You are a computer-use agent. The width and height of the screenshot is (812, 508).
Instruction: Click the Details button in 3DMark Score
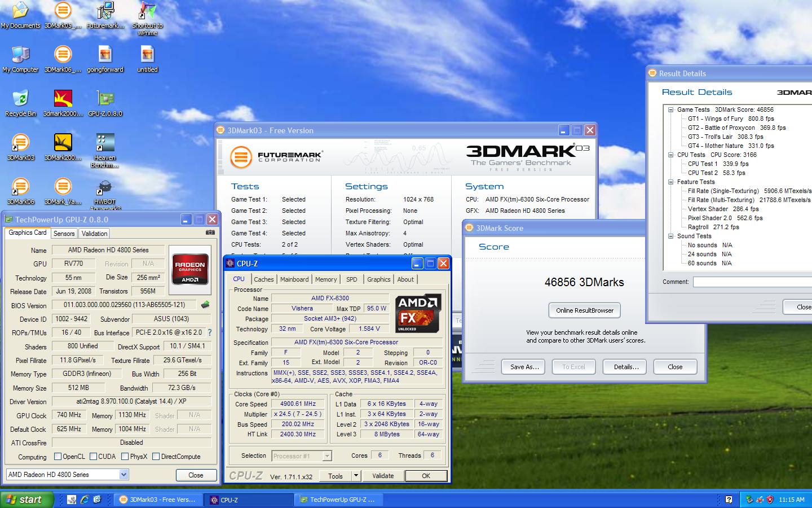click(626, 367)
